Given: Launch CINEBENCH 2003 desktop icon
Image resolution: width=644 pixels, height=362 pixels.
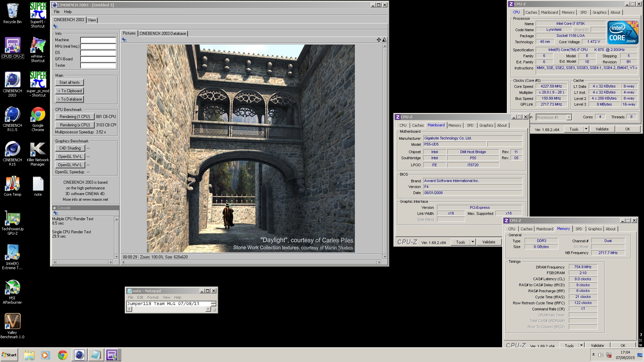Looking at the screenshot, I should [x=12, y=84].
